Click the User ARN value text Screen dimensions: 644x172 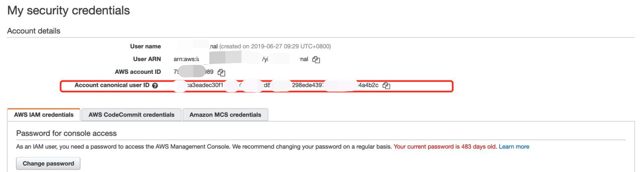(x=186, y=59)
